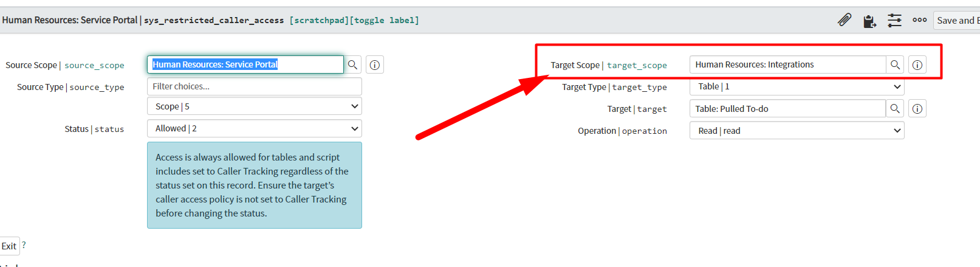Screen dimensions: 980x267
Task: Click the paperclip attachments icon
Action: (x=844, y=20)
